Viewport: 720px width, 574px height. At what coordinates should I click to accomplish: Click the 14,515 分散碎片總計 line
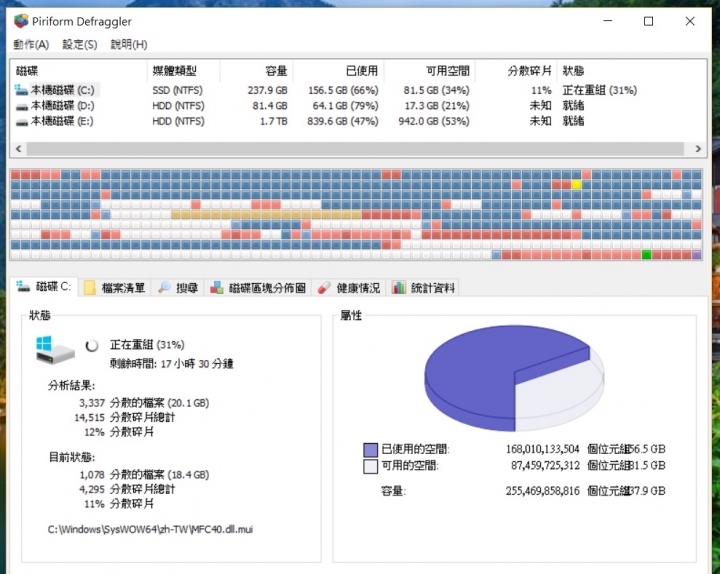click(x=124, y=417)
